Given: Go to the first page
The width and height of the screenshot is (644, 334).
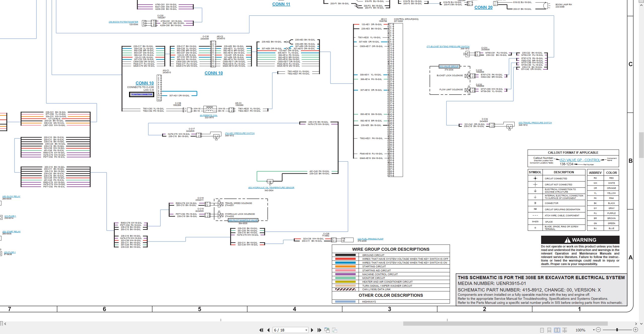Looking at the screenshot, I should pyautogui.click(x=261, y=330).
